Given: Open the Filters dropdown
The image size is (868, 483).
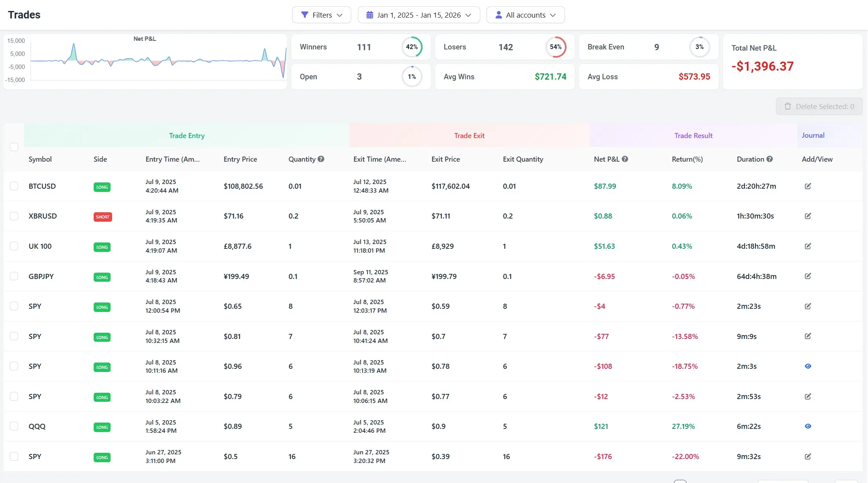Looking at the screenshot, I should pos(321,15).
